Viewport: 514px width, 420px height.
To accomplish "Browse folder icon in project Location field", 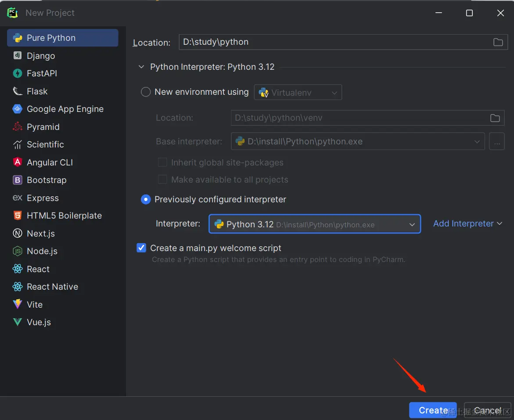I will pos(498,42).
